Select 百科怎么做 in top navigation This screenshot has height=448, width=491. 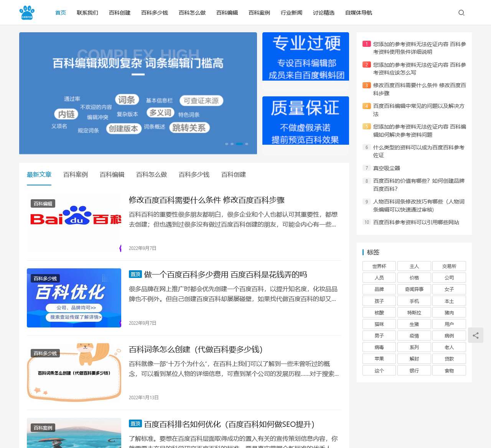192,13
